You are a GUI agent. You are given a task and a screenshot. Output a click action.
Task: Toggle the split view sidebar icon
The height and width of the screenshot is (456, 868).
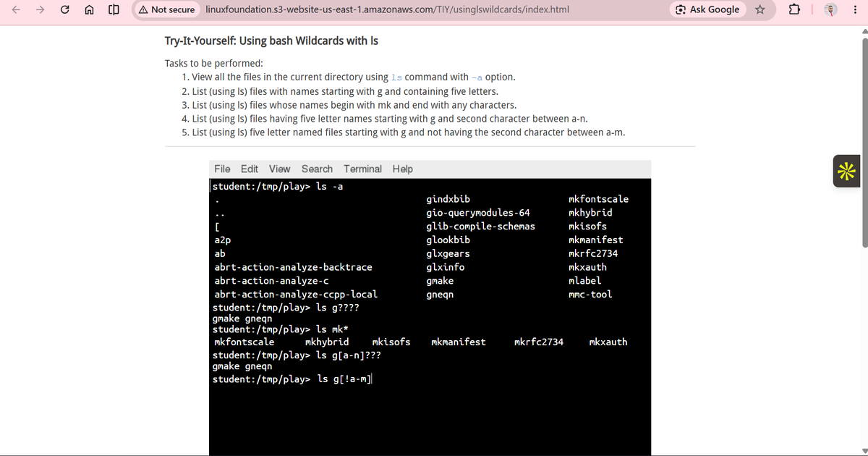tap(114, 10)
